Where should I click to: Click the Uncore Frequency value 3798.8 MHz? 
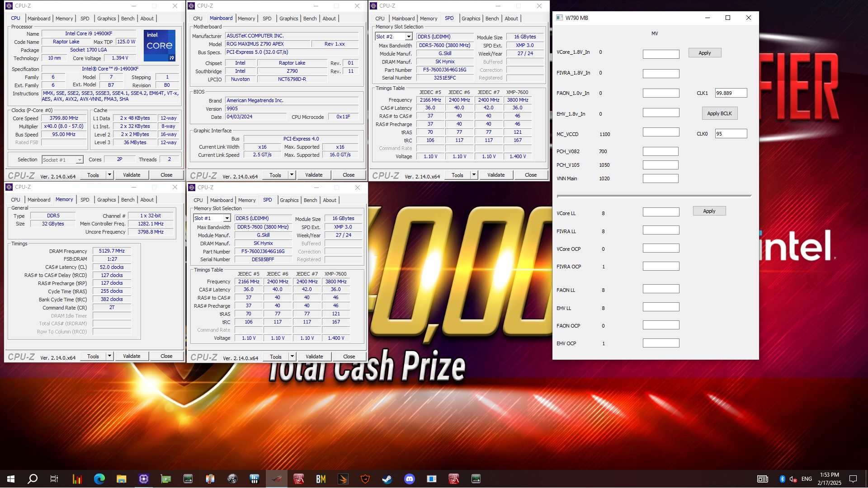pos(151,232)
